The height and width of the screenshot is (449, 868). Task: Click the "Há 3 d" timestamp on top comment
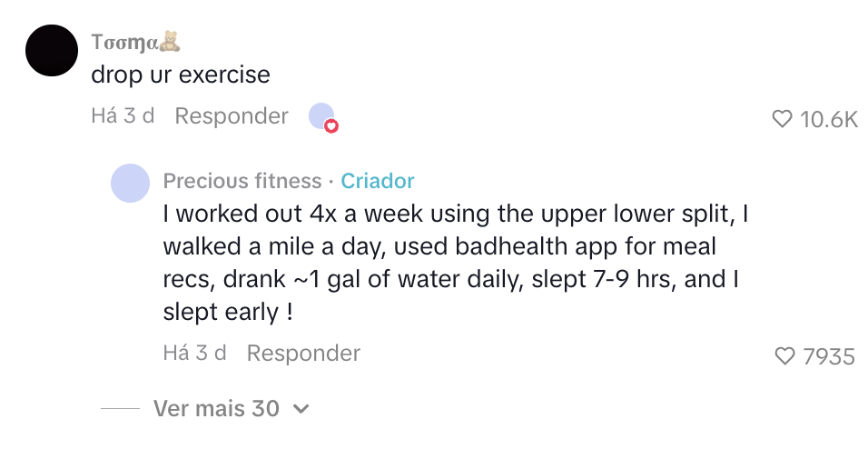[123, 116]
